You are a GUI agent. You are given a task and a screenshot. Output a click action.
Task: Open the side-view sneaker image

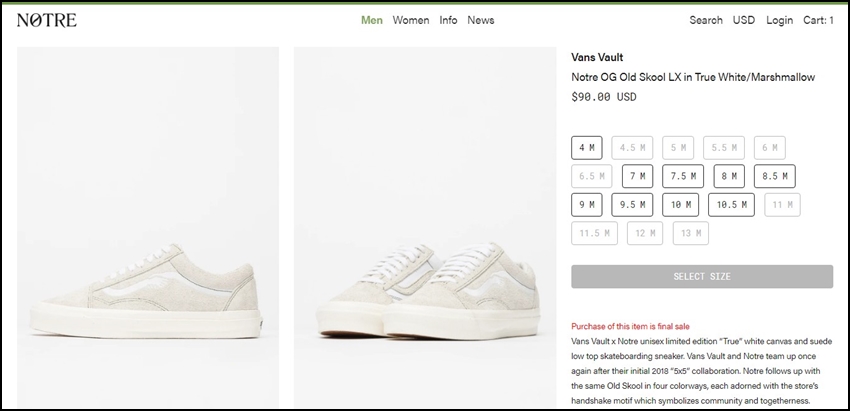[148, 228]
